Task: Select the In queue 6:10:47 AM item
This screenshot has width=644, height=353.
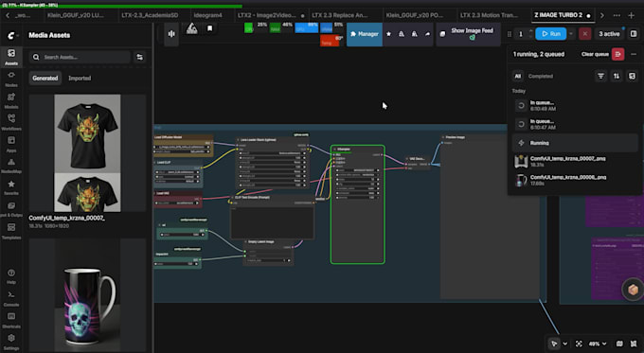Action: pyautogui.click(x=575, y=124)
